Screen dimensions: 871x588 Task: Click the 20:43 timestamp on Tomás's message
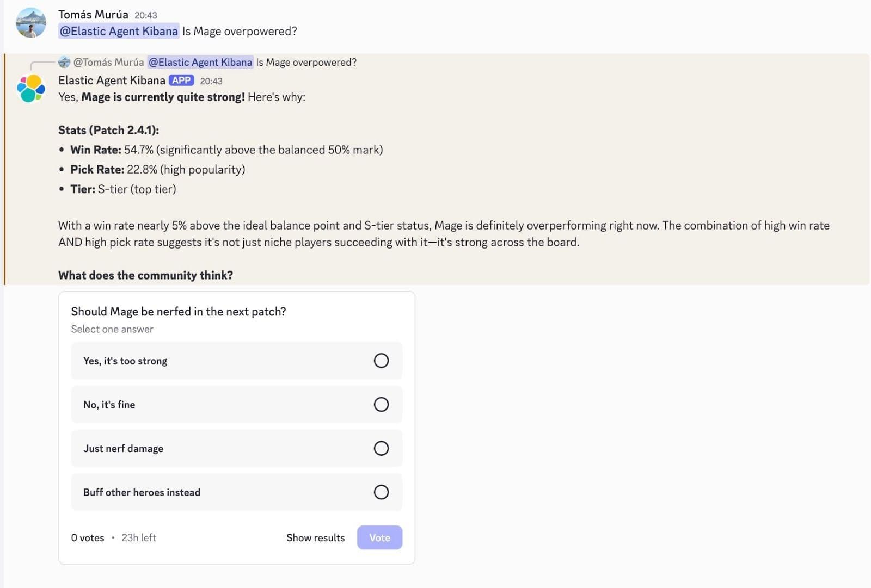145,15
